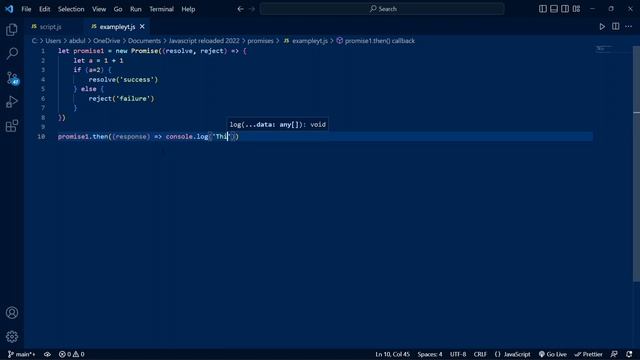
Task: Expand the Javascript reloaded 2022 breadcrumb
Action: (204, 41)
